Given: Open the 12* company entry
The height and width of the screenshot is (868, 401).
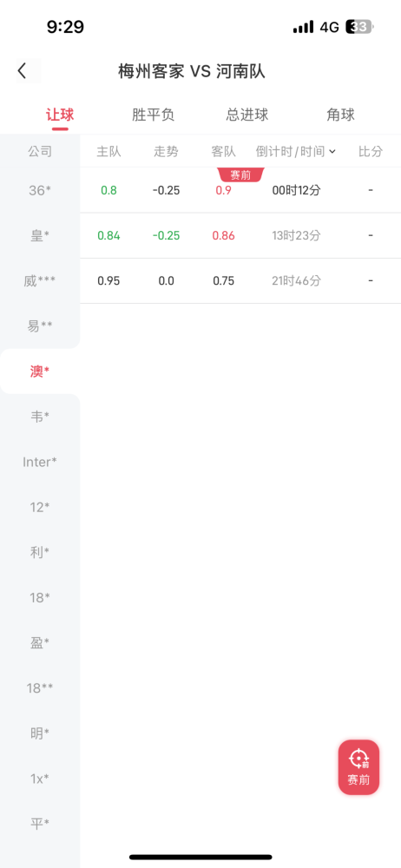Looking at the screenshot, I should tap(40, 507).
